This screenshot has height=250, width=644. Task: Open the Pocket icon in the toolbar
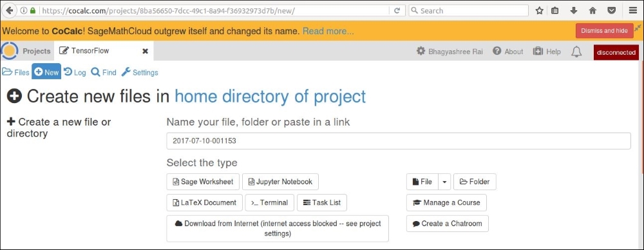pyautogui.click(x=612, y=11)
